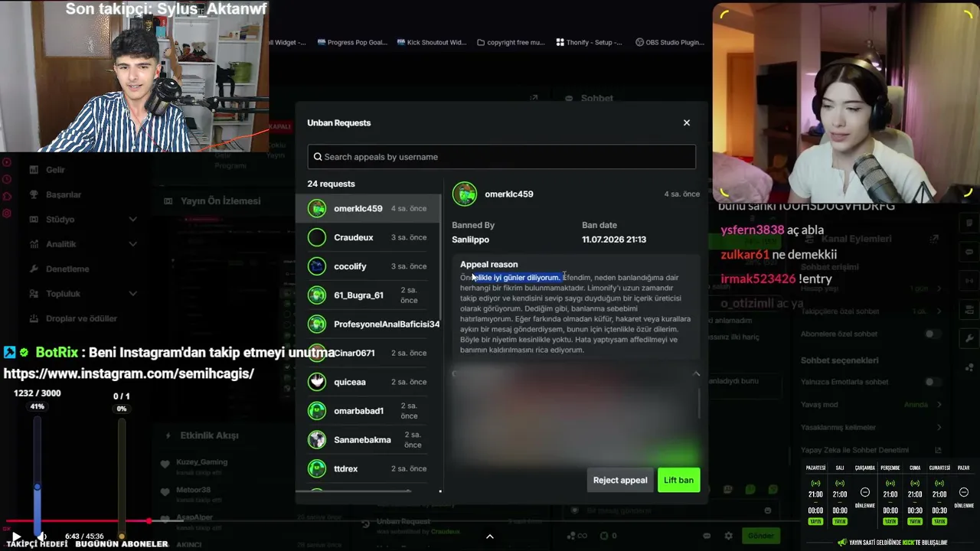Screen dimensions: 980x551
Task: Open Craudeux unban request
Action: click(368, 237)
